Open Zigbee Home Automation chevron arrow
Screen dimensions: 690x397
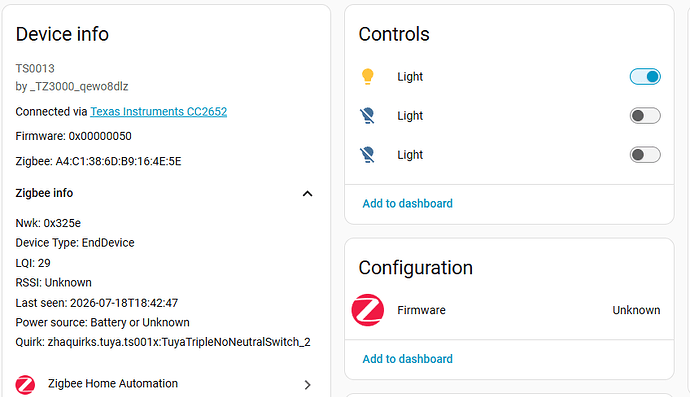[x=308, y=385]
